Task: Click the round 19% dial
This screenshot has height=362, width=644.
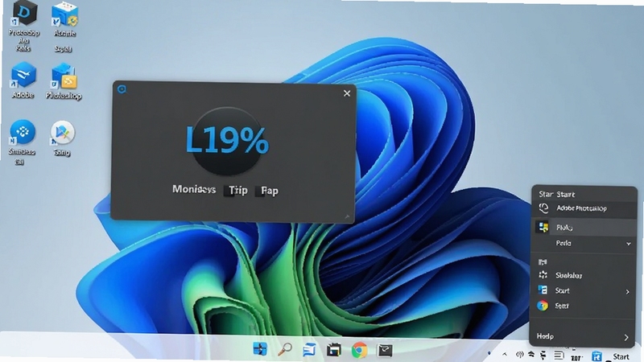Action: pos(227,141)
